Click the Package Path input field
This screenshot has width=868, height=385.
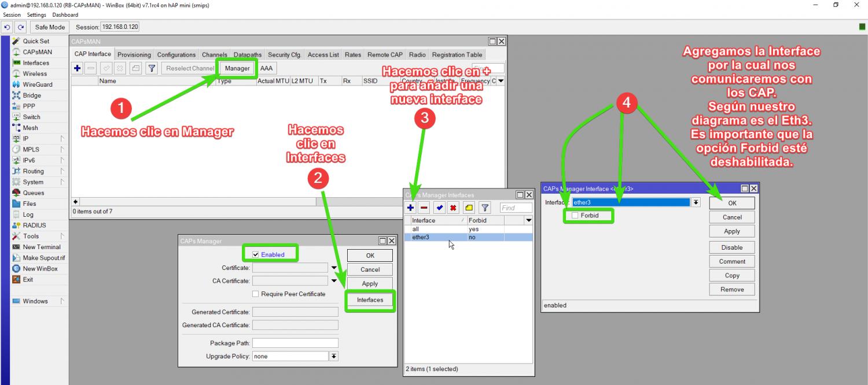(x=295, y=343)
